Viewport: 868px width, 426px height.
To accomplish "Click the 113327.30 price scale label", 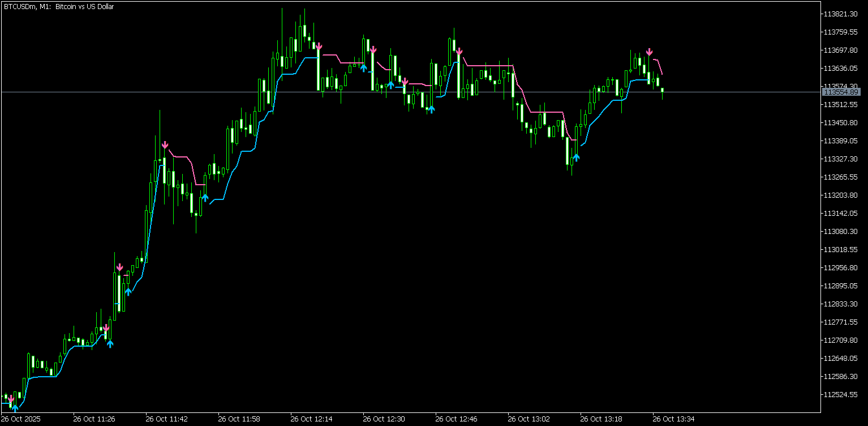I will point(841,159).
